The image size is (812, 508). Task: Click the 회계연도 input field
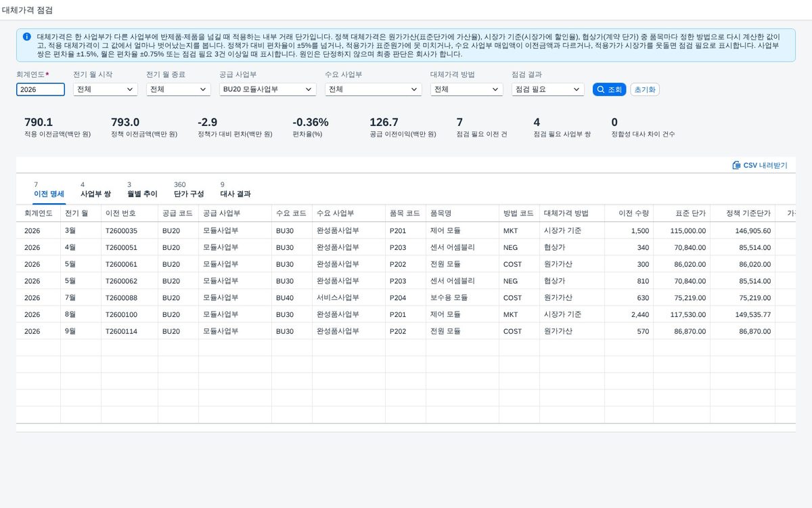(41, 89)
